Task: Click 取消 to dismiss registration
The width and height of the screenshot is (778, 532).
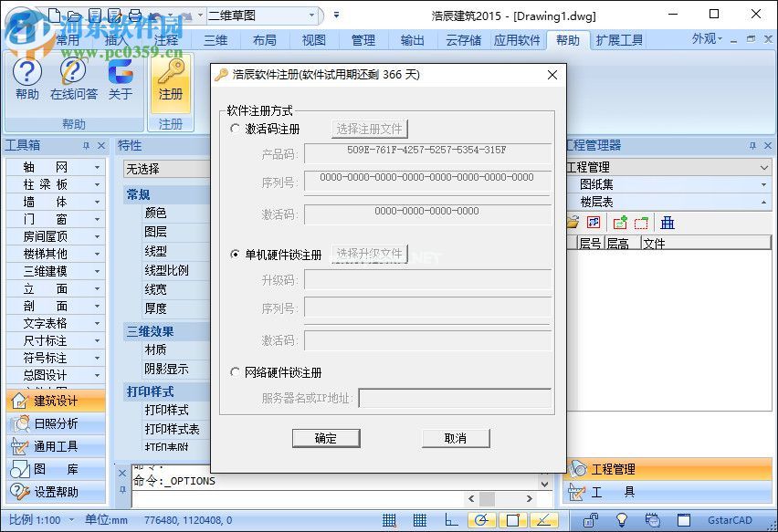Action: point(455,438)
